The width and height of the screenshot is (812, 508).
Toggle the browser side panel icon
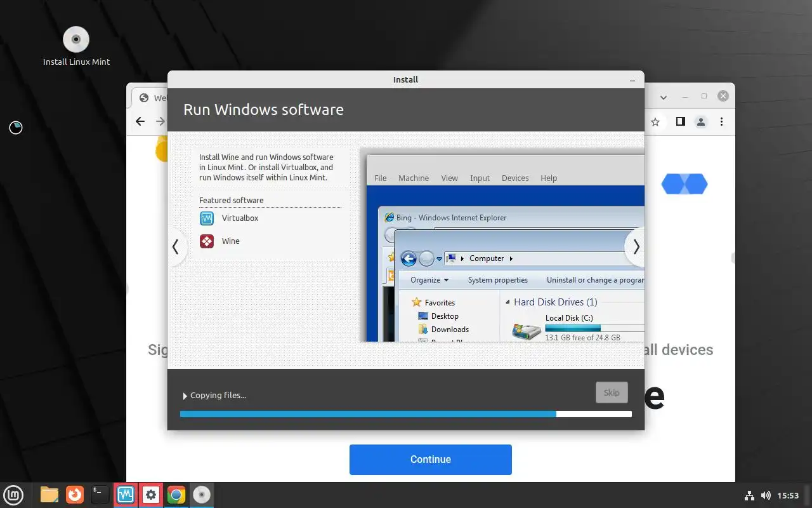click(680, 121)
